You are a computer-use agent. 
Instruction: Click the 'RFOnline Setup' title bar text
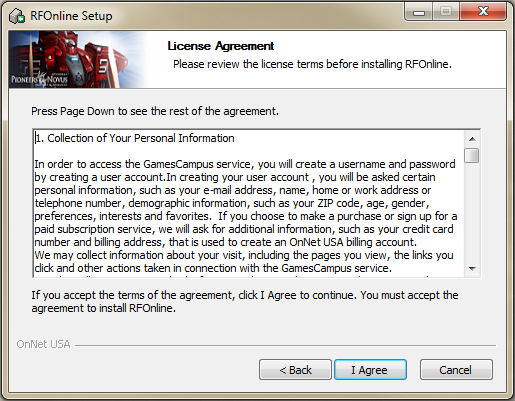pyautogui.click(x=71, y=16)
